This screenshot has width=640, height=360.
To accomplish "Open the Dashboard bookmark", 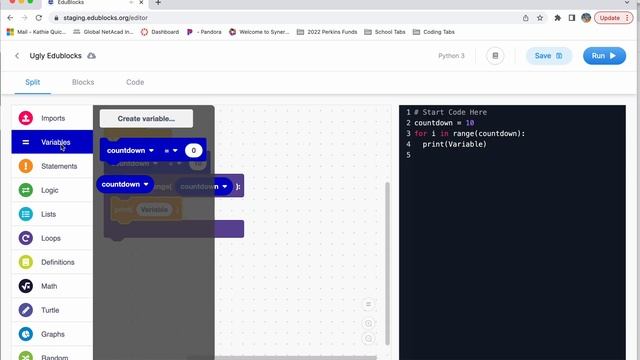I will click(160, 32).
